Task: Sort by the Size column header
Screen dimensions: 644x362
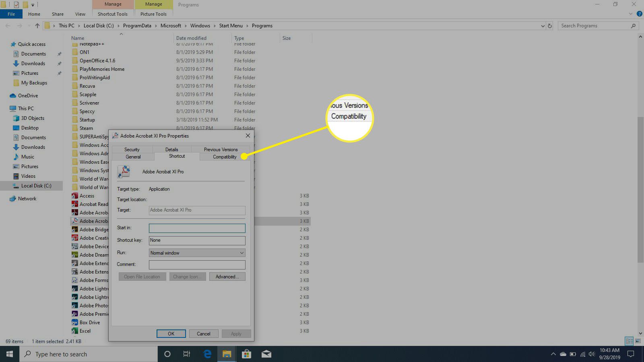Action: pos(287,38)
